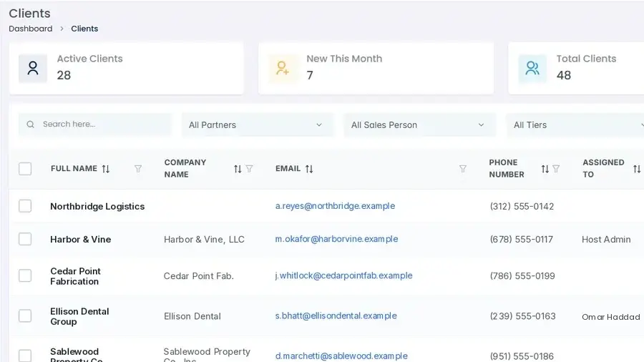Click phone number (239) 555-0163
Viewport: 644px width, 362px height.
tap(522, 316)
